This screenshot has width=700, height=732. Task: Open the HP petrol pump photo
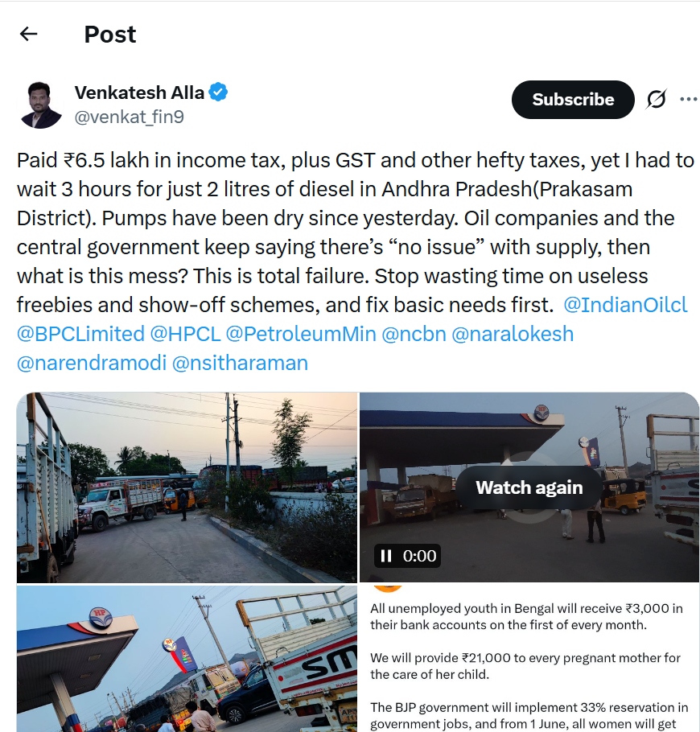[187, 660]
